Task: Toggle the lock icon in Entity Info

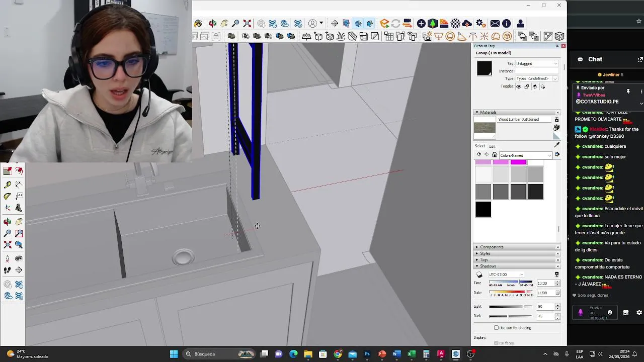Action: [x=527, y=86]
